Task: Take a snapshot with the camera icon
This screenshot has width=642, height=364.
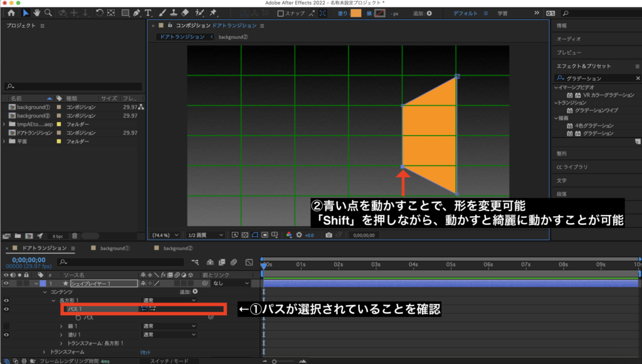Action: pyautogui.click(x=329, y=235)
